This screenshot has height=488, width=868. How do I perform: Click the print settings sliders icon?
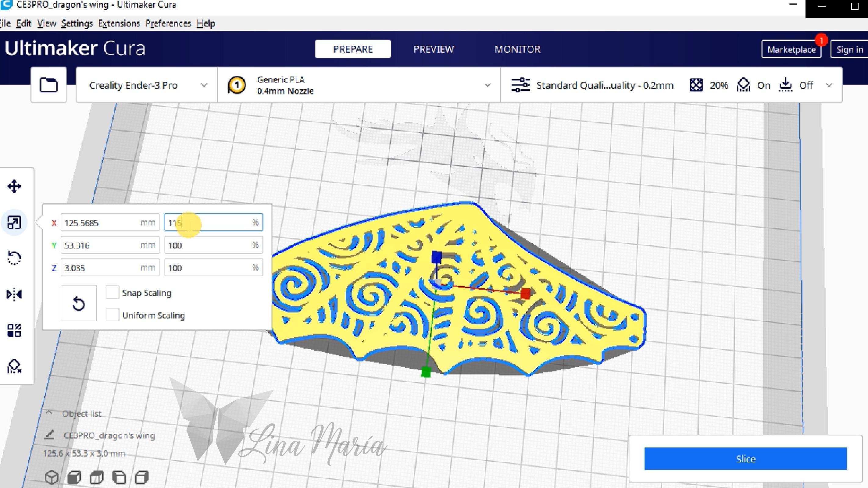[x=521, y=85]
